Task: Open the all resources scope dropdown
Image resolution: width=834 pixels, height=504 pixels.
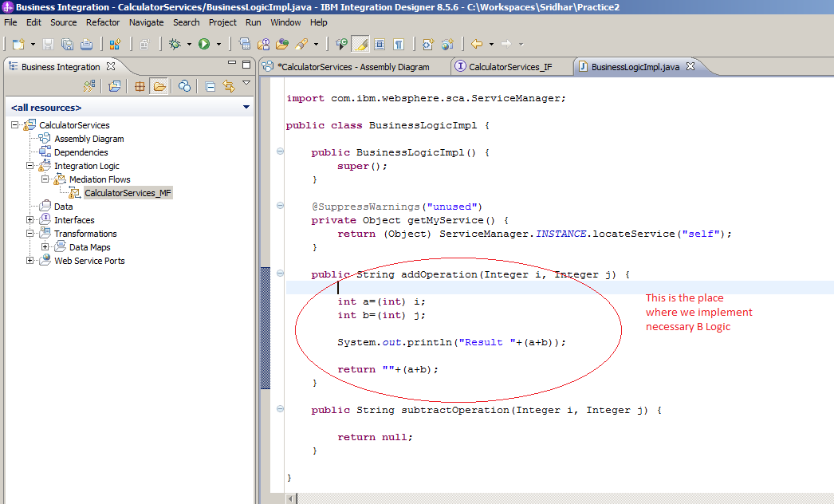Action: 246,107
